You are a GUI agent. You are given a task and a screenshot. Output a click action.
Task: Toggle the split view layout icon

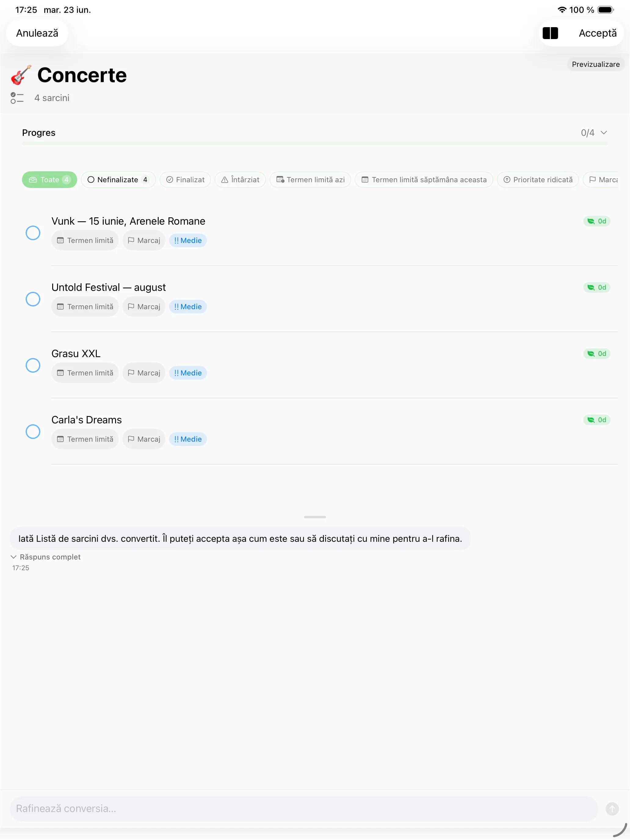550,33
